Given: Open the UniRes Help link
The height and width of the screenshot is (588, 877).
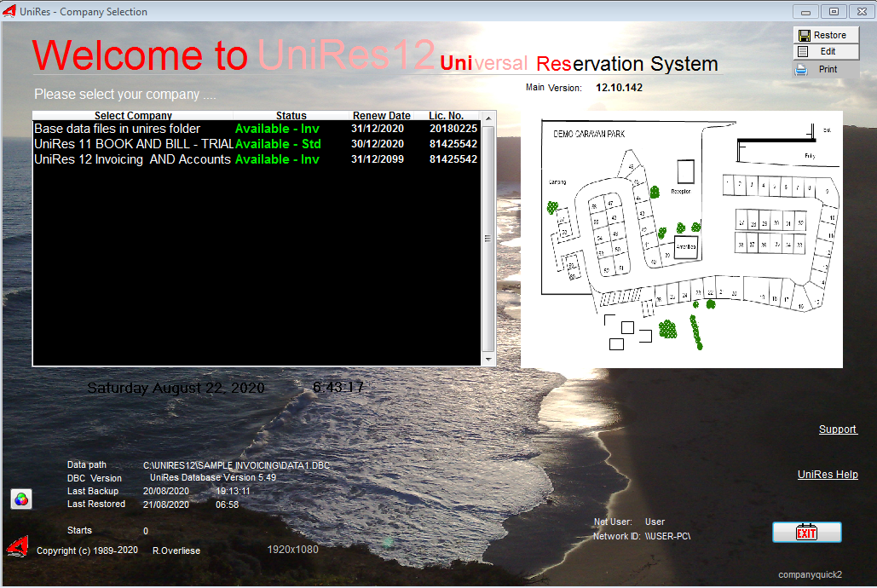Looking at the screenshot, I should click(x=828, y=475).
